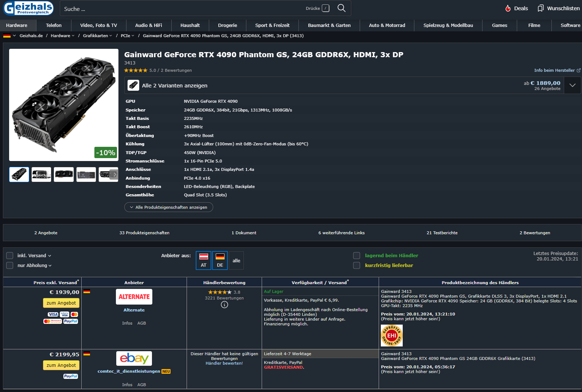The height and width of the screenshot is (392, 582).
Task: Click the German flag country selector
Action: pos(7,36)
